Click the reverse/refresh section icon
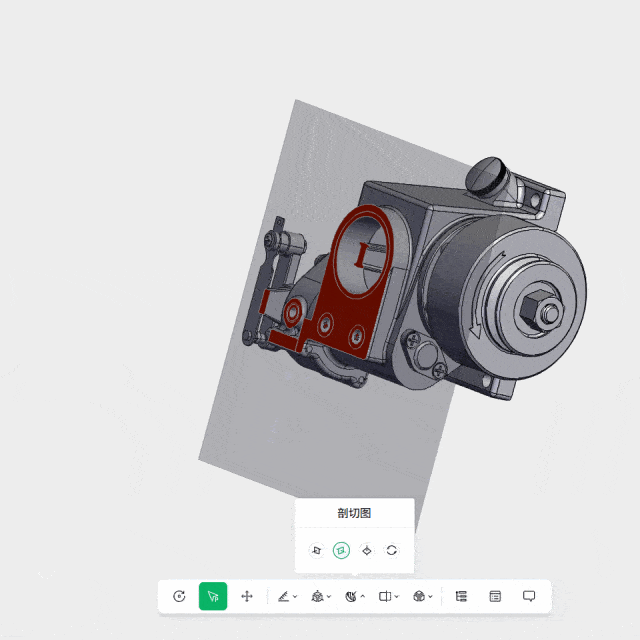The width and height of the screenshot is (640, 640). 392,550
